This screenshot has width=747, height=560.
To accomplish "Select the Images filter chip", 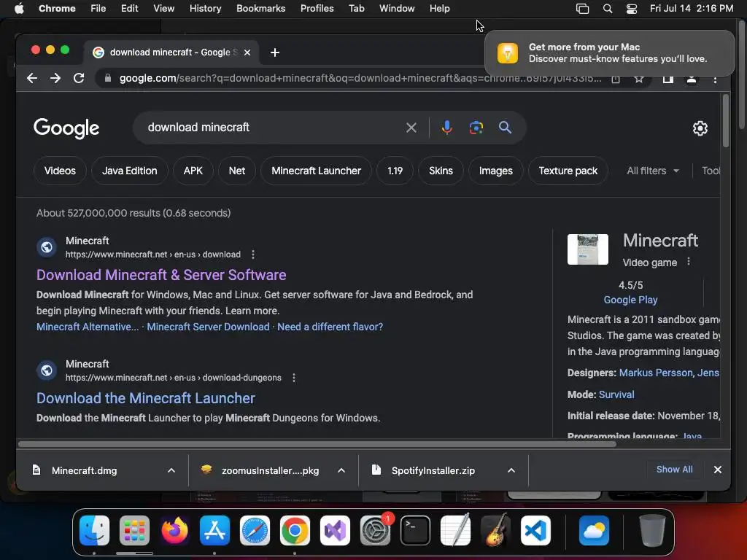I will (x=496, y=171).
